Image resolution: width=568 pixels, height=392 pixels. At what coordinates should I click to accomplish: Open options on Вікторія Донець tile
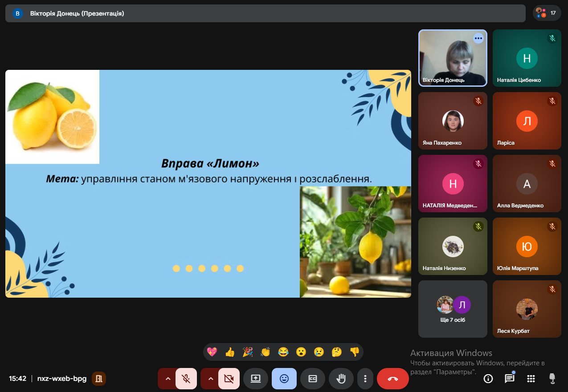pos(478,38)
